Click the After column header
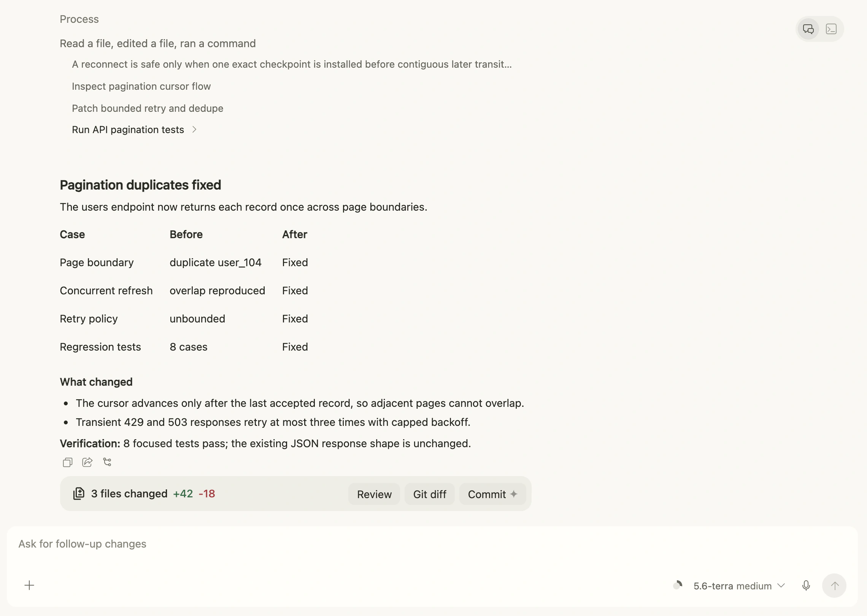Screen dimensions: 867x616 pyautogui.click(x=295, y=234)
